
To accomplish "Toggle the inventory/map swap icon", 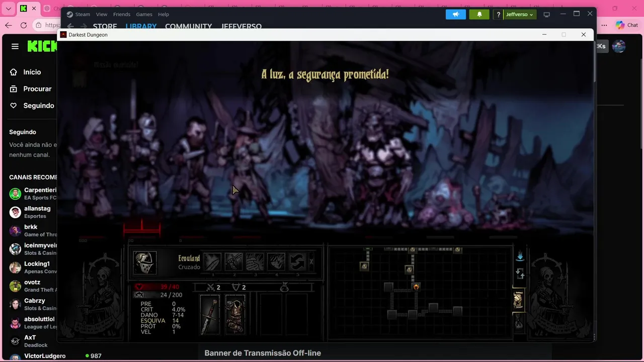I will (520, 274).
